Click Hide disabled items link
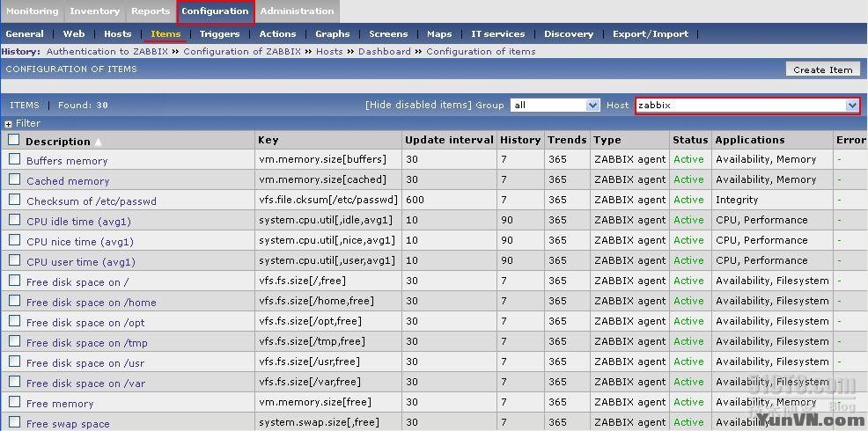 [418, 105]
